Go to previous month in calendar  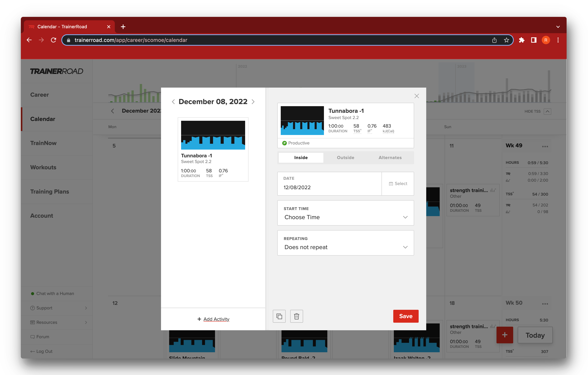point(112,111)
